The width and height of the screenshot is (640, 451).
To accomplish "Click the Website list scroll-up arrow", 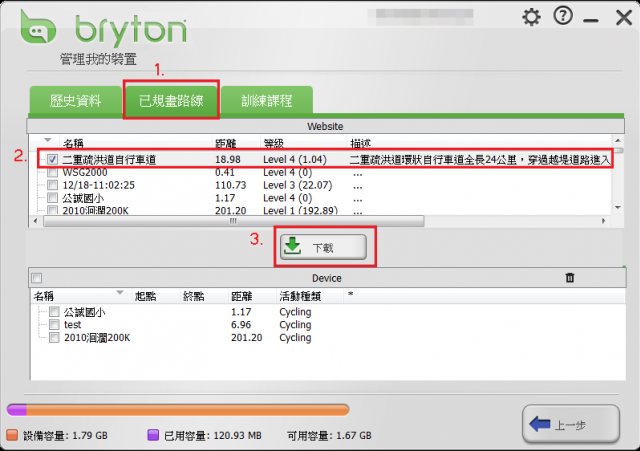I will 618,140.
